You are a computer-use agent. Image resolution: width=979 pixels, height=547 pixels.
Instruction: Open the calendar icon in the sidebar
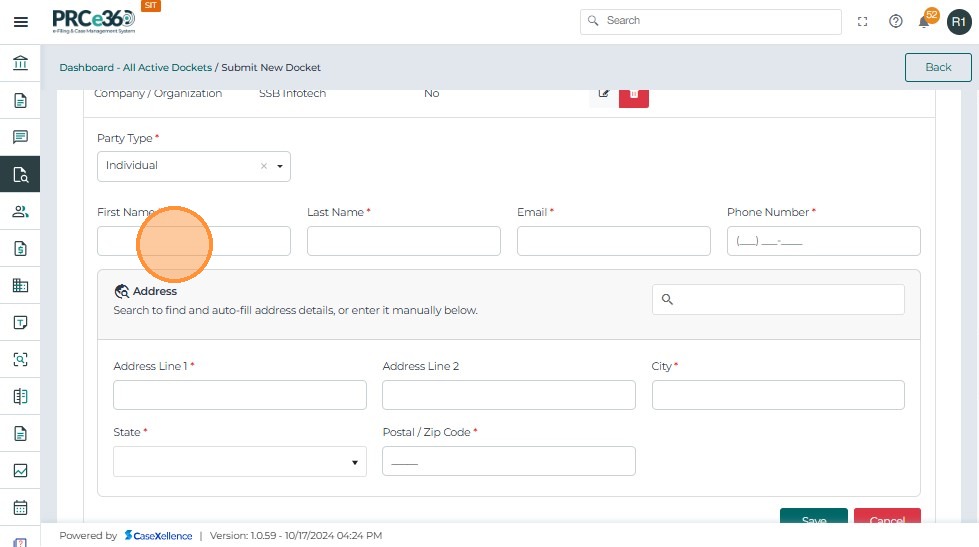(x=20, y=507)
